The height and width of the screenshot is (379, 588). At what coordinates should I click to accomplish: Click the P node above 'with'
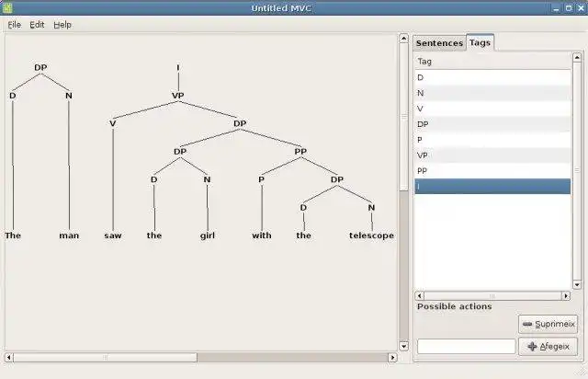pos(261,179)
